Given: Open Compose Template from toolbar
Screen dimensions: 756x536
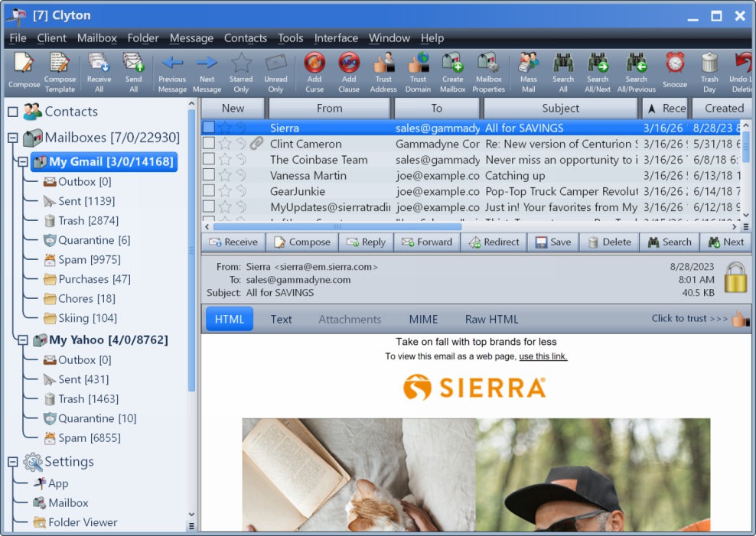Looking at the screenshot, I should point(60,62).
